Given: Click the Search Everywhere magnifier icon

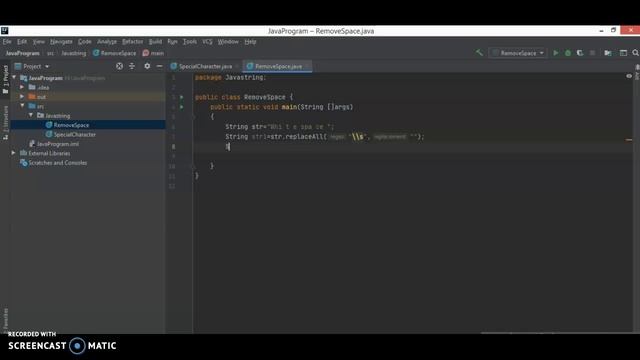Looking at the screenshot, I should point(636,53).
